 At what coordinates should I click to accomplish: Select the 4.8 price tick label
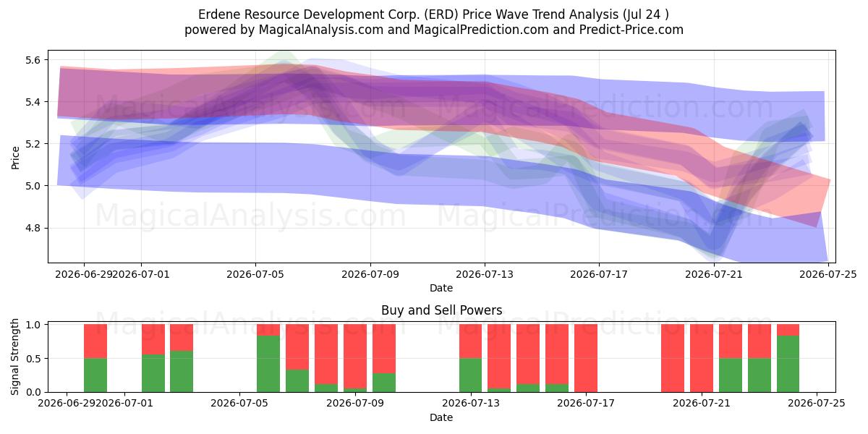point(35,228)
